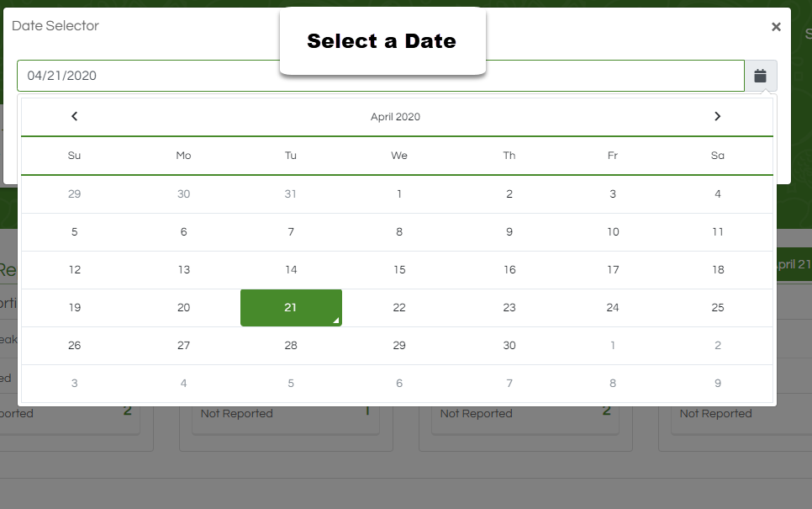Choose April 15 on the calendar

pos(399,270)
